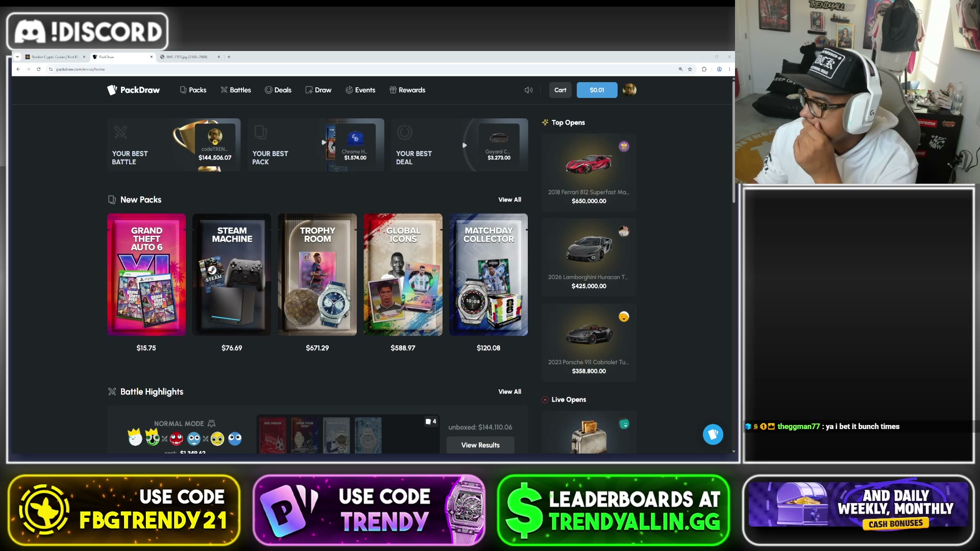Open the Matchday Collector pack
Viewport: 980px width, 551px height.
[488, 274]
